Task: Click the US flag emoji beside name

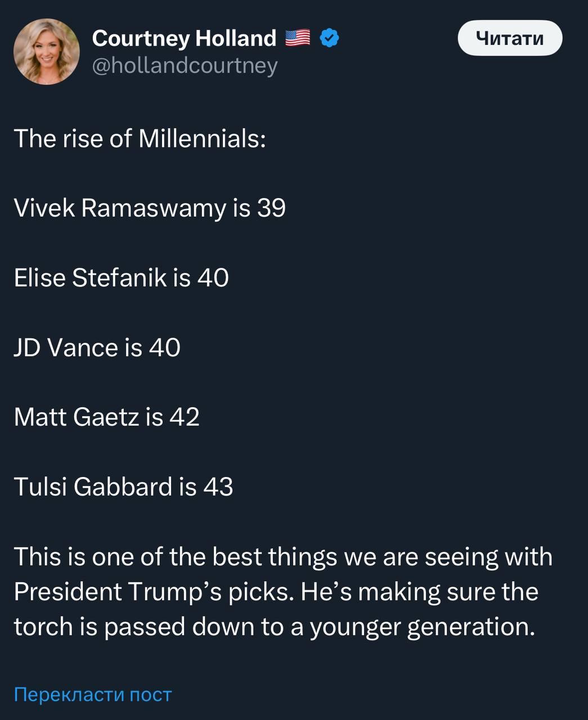Action: [x=298, y=38]
